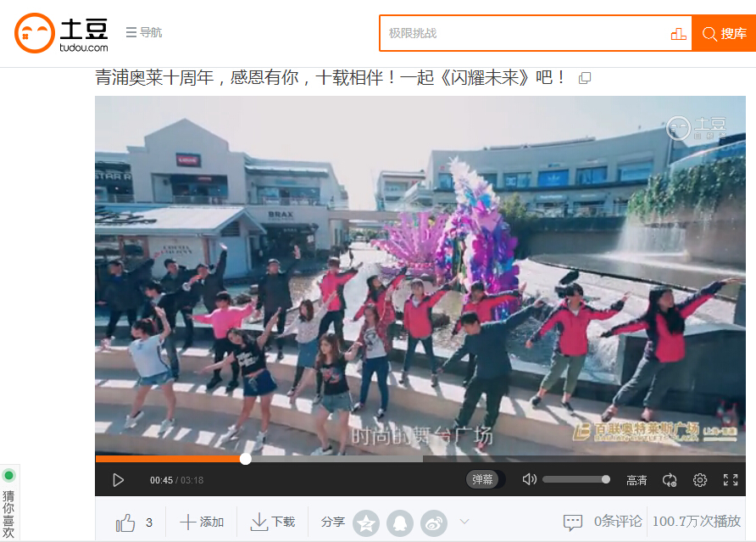Share to Qzone via star icon
The image size is (756, 542).
(x=366, y=523)
